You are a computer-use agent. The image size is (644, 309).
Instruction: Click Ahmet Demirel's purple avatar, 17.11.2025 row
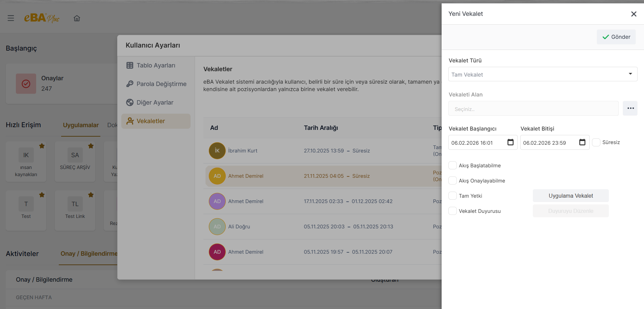point(217,201)
